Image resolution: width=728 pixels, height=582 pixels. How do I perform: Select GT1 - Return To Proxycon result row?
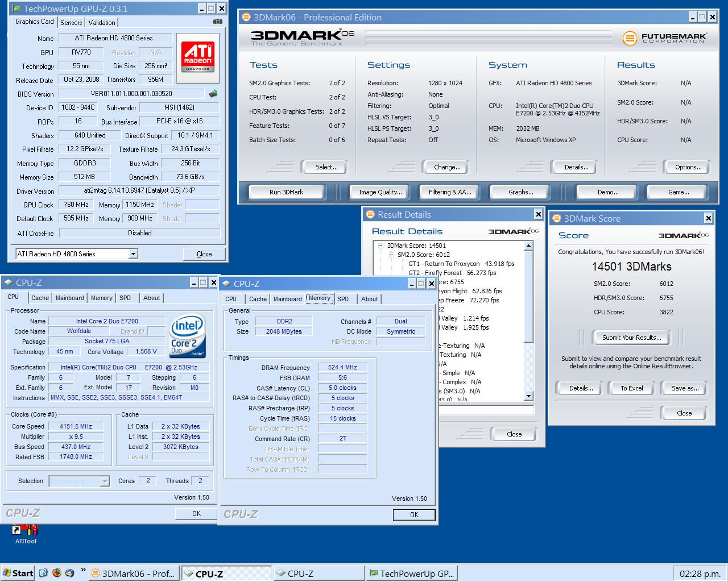(461, 264)
